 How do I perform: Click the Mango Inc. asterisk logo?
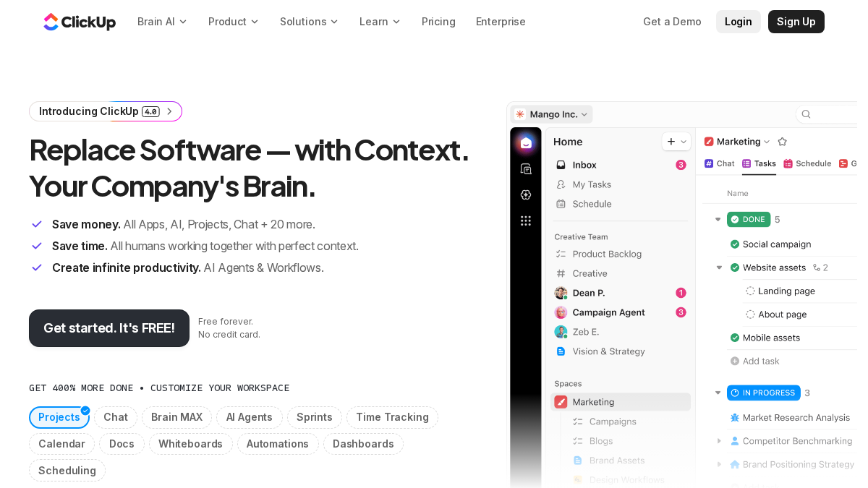click(519, 114)
